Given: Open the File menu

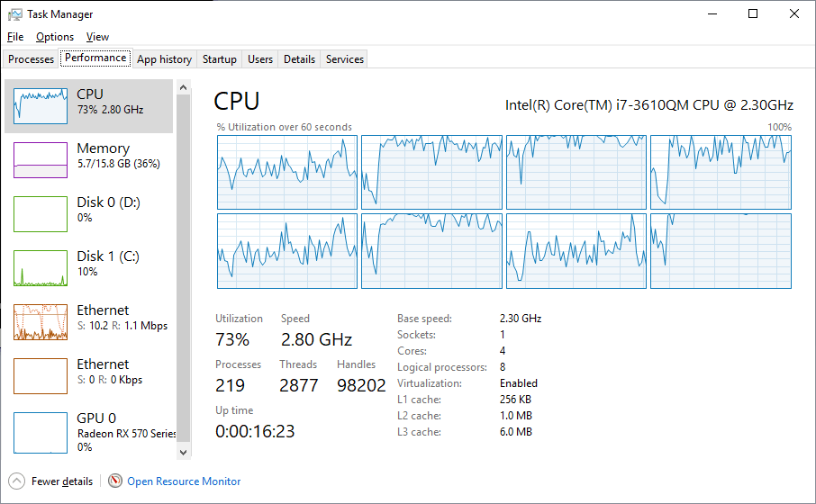Looking at the screenshot, I should pos(15,37).
